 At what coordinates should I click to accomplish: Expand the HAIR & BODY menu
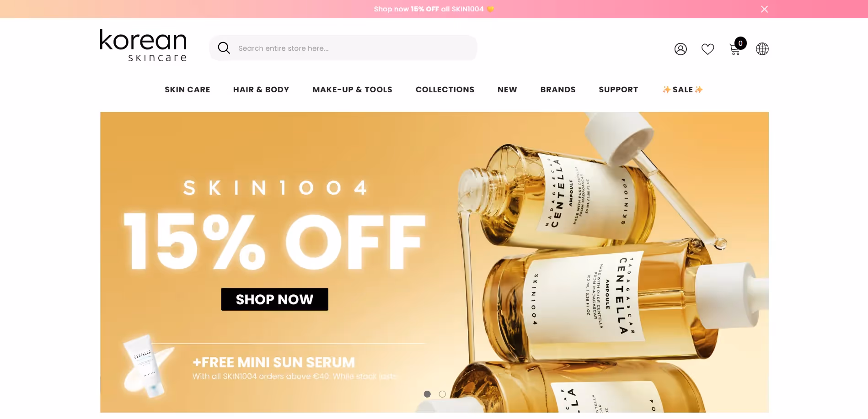click(x=261, y=90)
